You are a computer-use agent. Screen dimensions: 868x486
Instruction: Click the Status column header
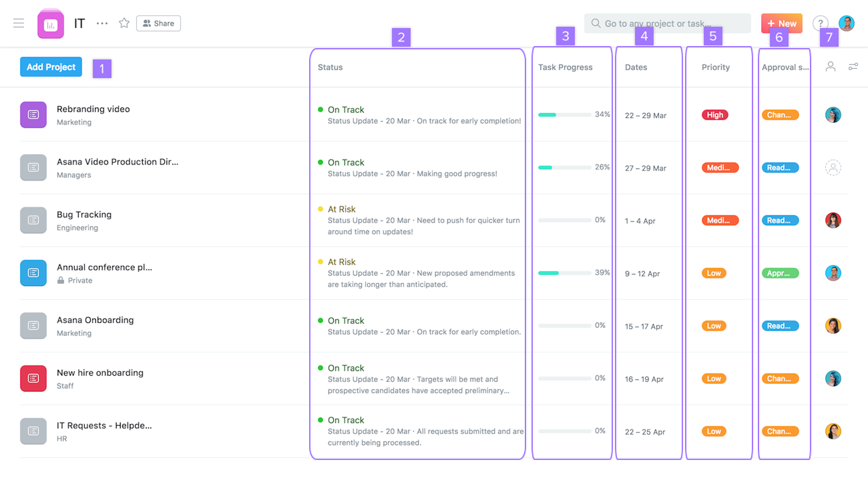tap(331, 66)
